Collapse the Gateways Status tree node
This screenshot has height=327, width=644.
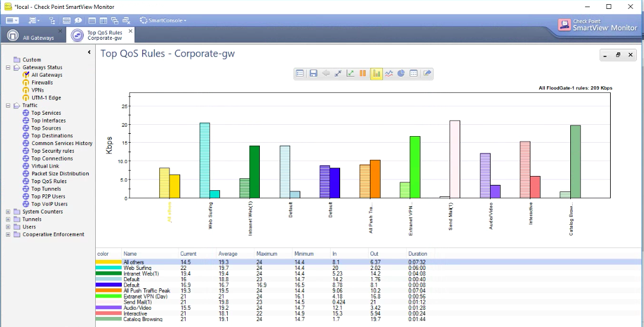(x=8, y=67)
